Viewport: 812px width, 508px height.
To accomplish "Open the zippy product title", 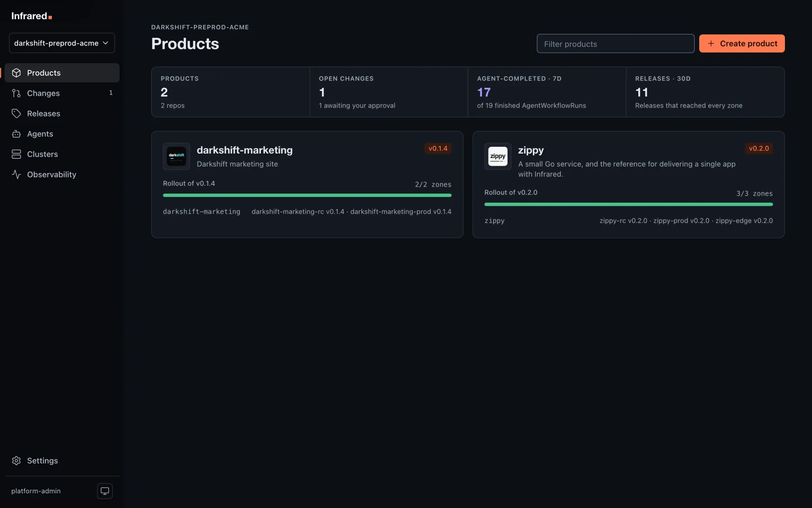I will click(531, 150).
